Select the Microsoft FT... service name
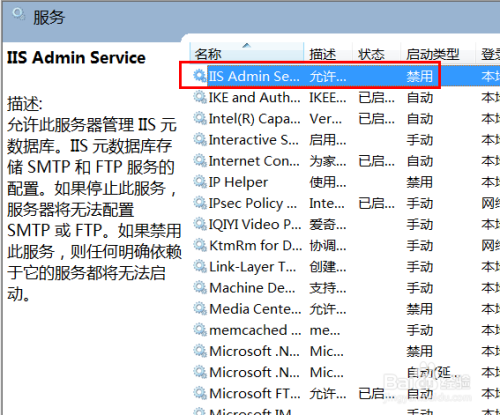500x415 pixels. point(255,394)
